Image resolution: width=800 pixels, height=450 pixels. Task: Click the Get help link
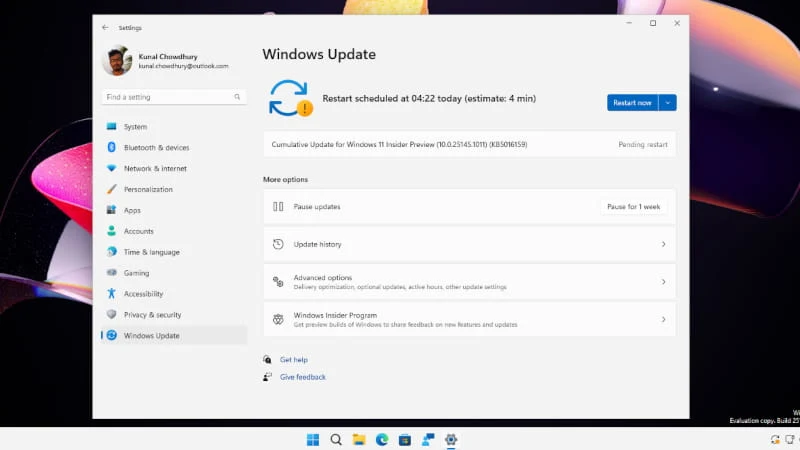coord(294,360)
